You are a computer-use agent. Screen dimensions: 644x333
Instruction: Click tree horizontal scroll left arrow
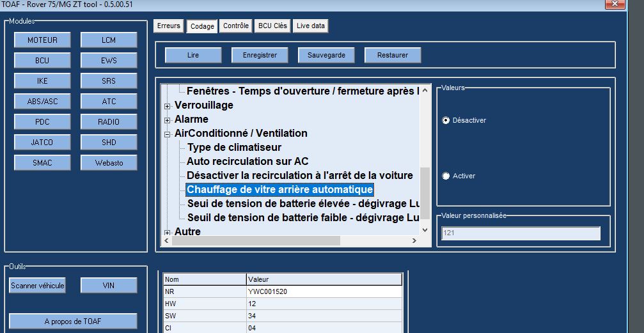click(166, 241)
